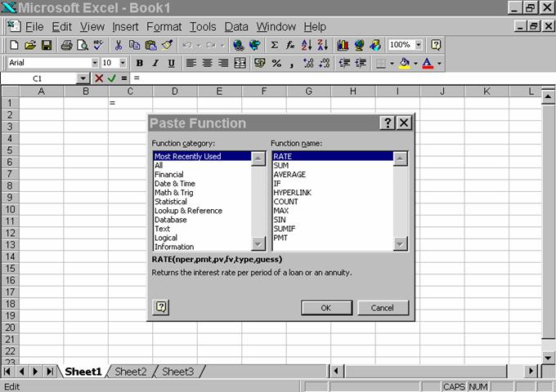Image resolution: width=556 pixels, height=392 pixels.
Task: Open the Fill Color yellow swatch
Action: click(x=404, y=63)
